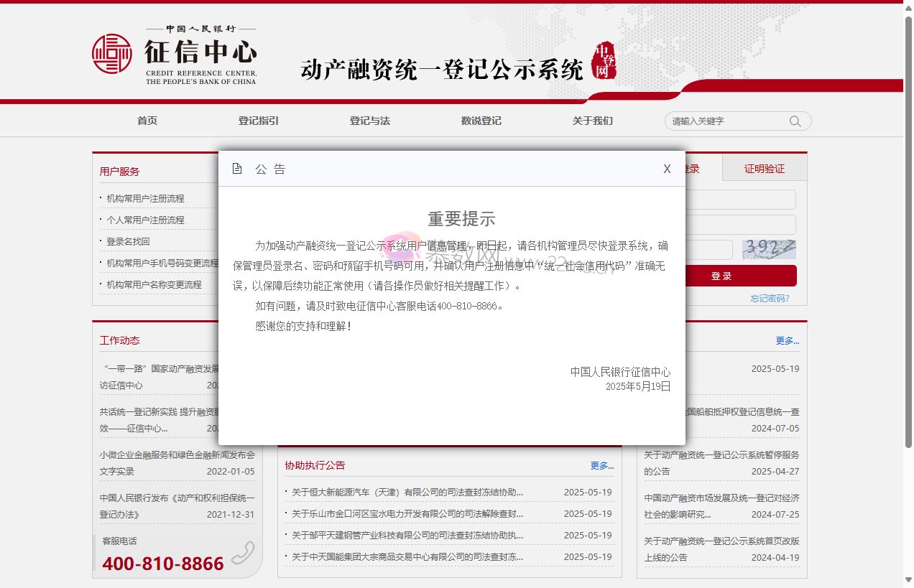Open the 数说登记 menu item
This screenshot has width=914, height=588.
[x=481, y=121]
